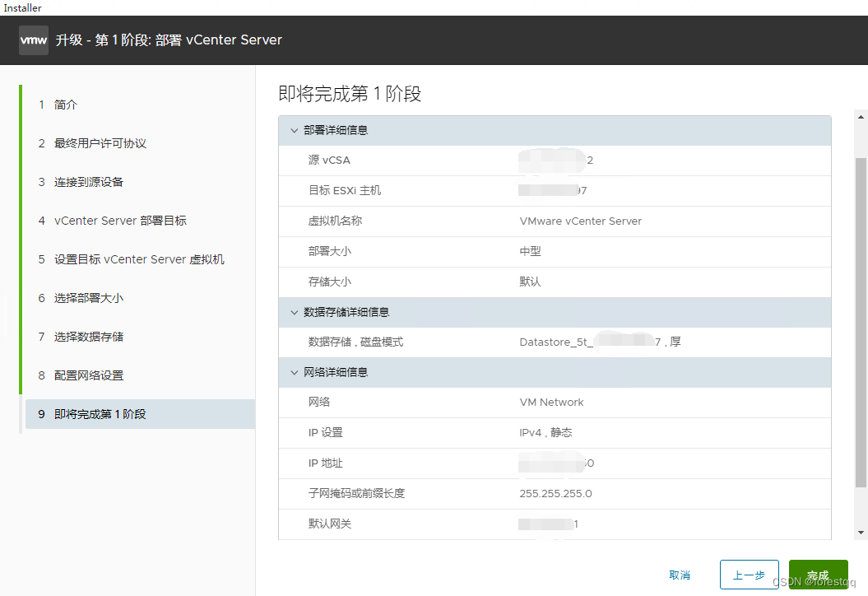
Task: Click the 中型 deployment size value
Action: (x=531, y=251)
